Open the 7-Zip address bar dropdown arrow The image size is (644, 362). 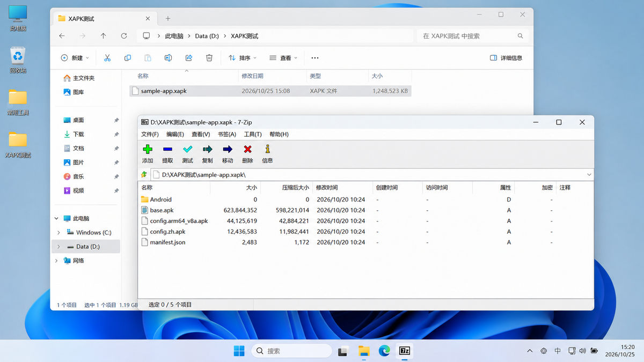coord(589,174)
